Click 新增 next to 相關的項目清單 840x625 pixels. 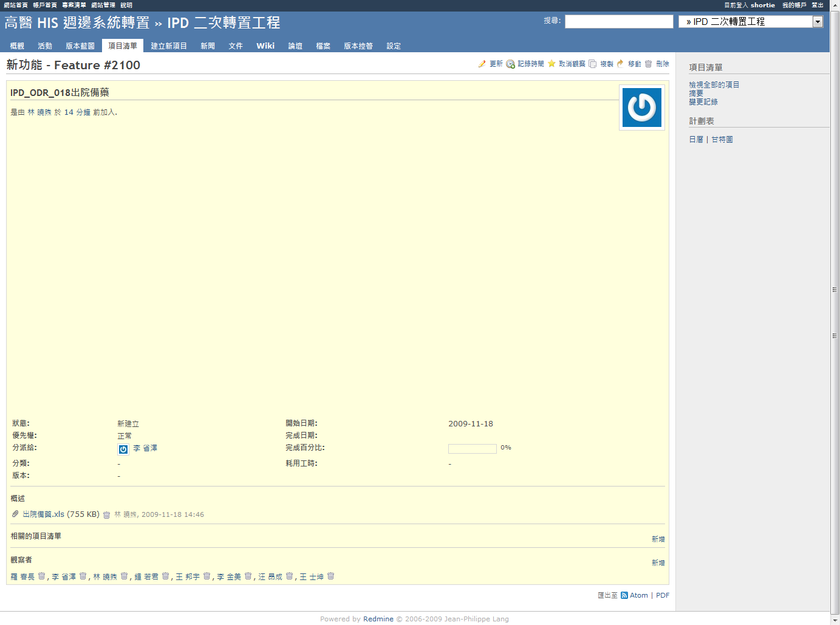point(658,539)
